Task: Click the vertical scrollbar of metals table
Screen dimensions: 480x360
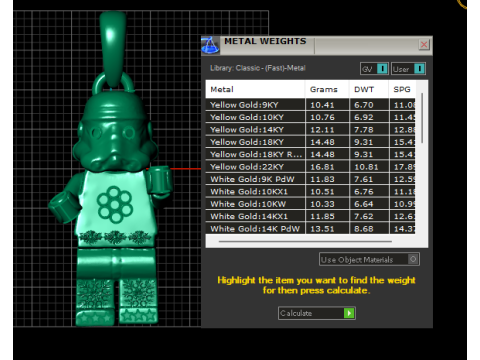Action: click(x=422, y=118)
